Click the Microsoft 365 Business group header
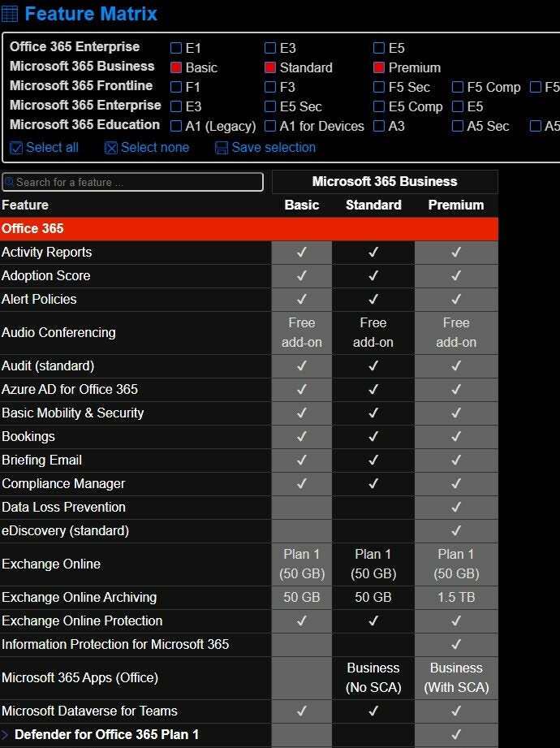Image resolution: width=560 pixels, height=748 pixels. click(x=385, y=181)
